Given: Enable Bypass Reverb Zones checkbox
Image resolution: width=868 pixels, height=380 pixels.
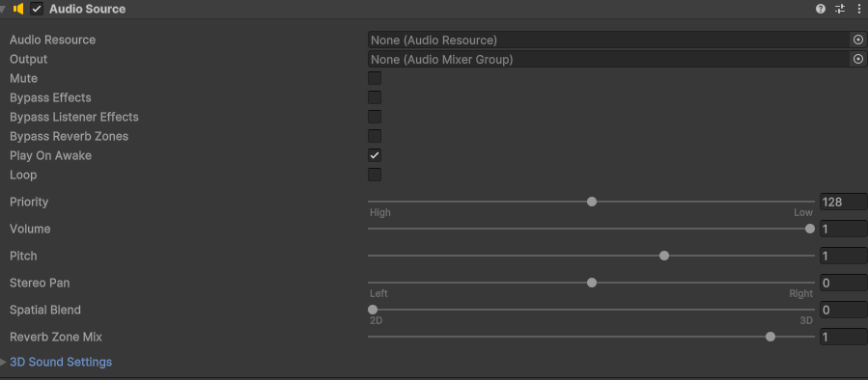Looking at the screenshot, I should (x=375, y=136).
